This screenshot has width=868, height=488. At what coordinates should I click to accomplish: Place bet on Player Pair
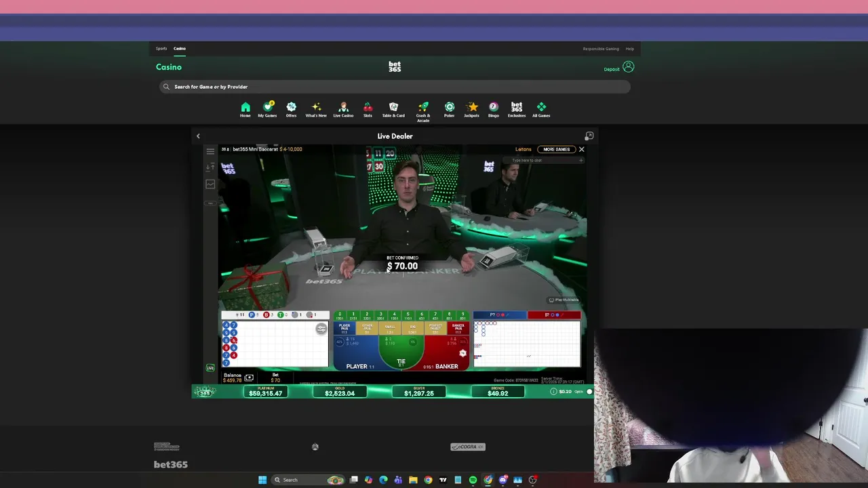click(x=344, y=329)
